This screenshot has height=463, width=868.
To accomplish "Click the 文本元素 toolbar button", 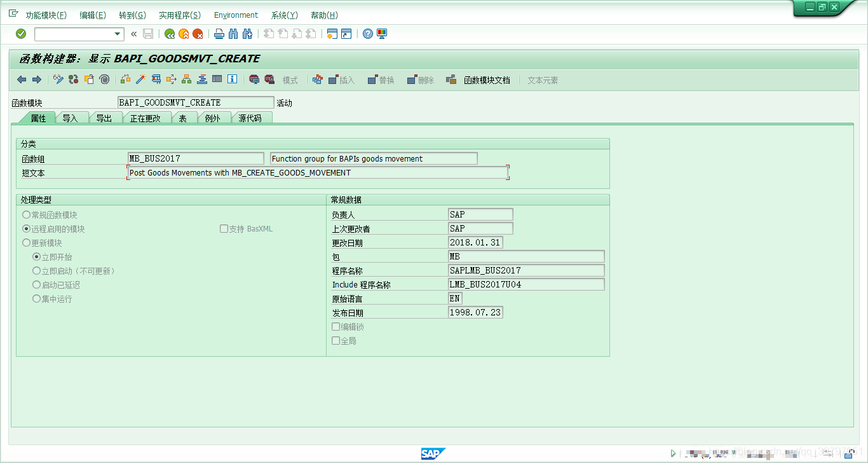I will coord(543,80).
